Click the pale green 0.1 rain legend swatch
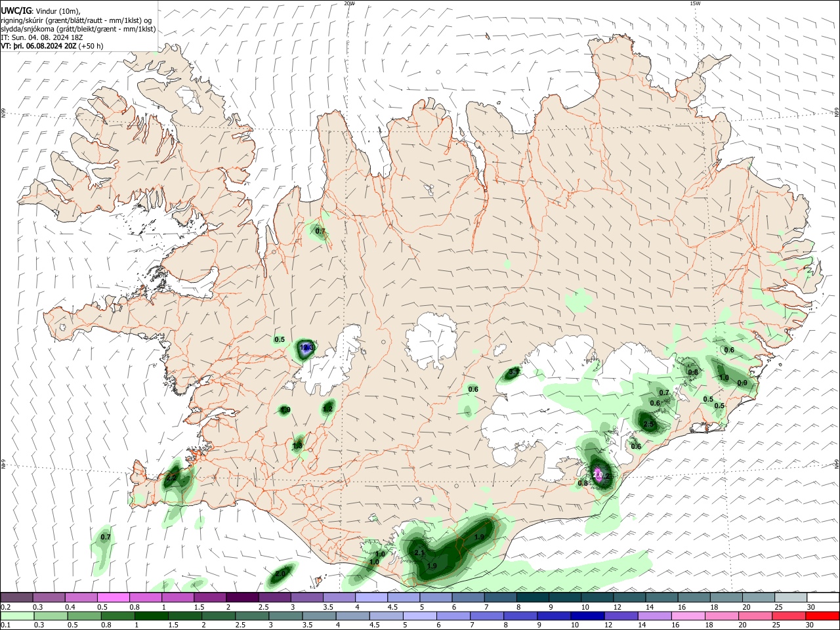This screenshot has width=840, height=630. tap(18, 616)
